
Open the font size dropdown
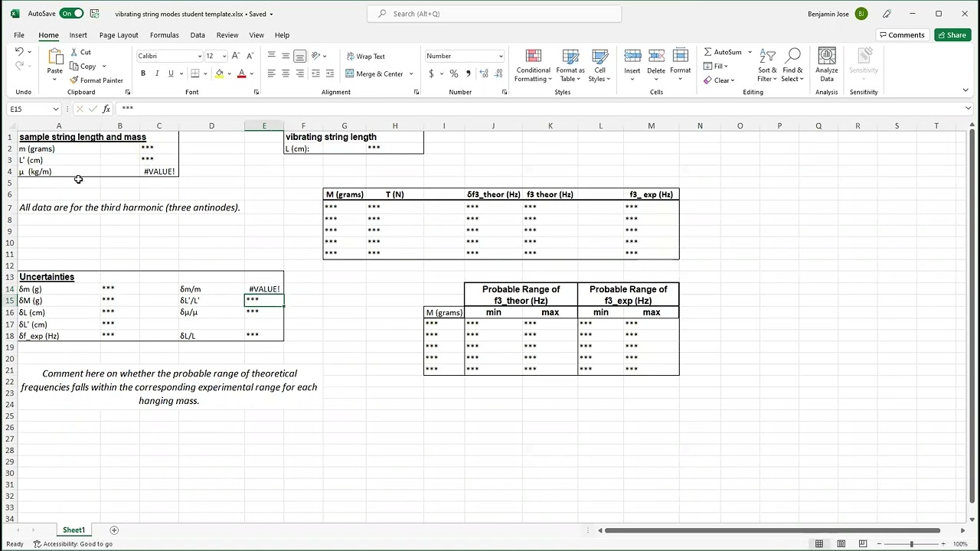point(224,56)
